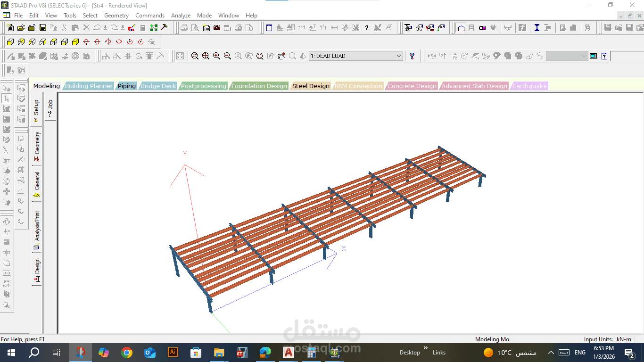Open File Explorer from the taskbar
This screenshot has height=362, width=644.
219,353
